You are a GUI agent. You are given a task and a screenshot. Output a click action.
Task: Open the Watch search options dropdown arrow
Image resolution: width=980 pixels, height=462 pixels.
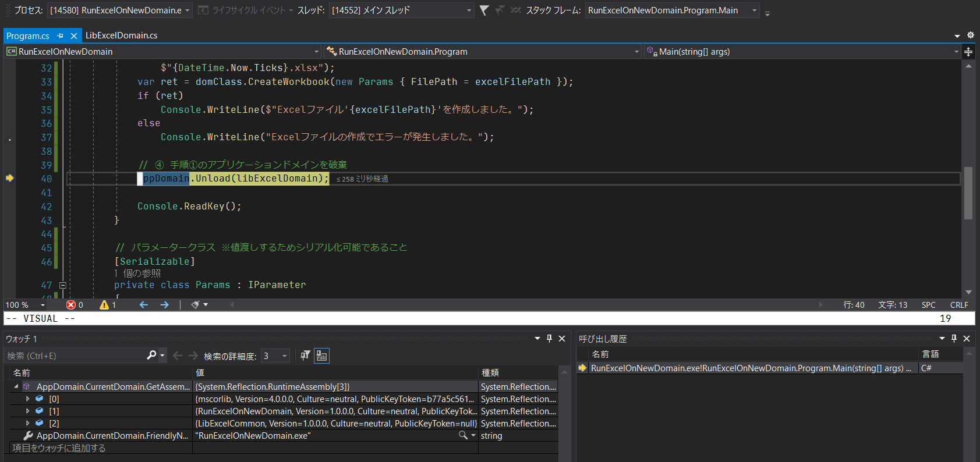(162, 355)
